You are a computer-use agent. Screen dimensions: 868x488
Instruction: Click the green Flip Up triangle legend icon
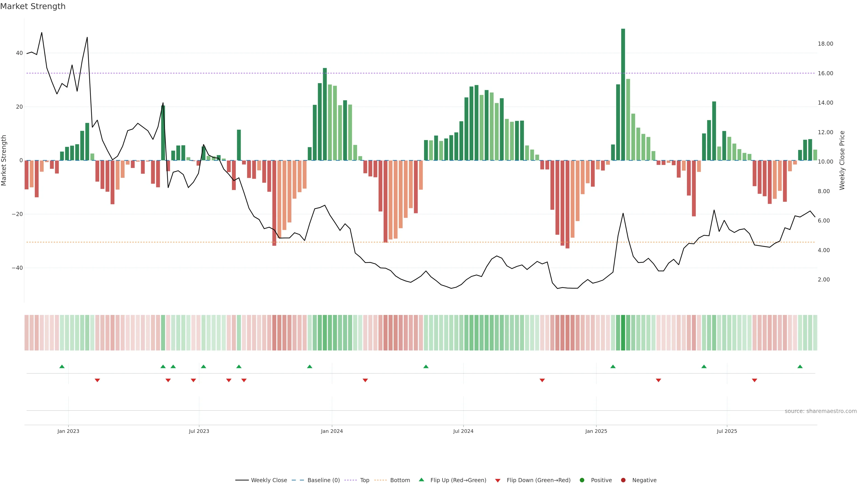click(x=421, y=480)
